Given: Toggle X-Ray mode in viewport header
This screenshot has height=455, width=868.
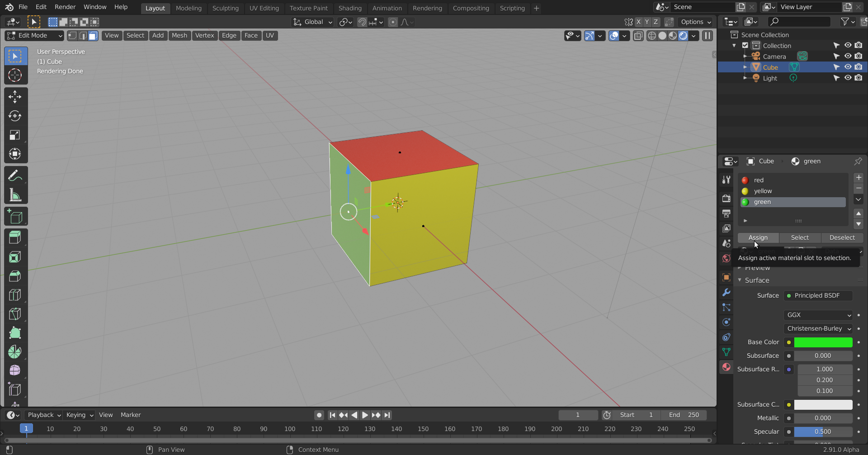Looking at the screenshot, I should pos(638,36).
